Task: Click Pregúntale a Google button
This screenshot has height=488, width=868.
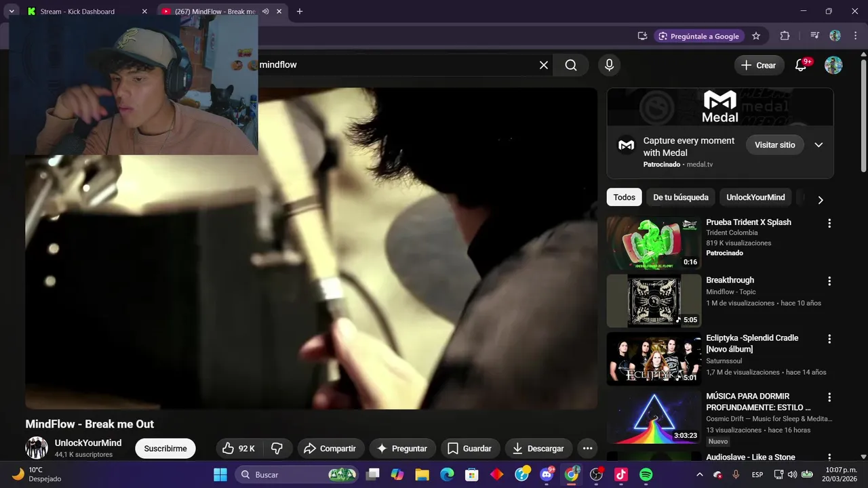Action: coord(698,36)
